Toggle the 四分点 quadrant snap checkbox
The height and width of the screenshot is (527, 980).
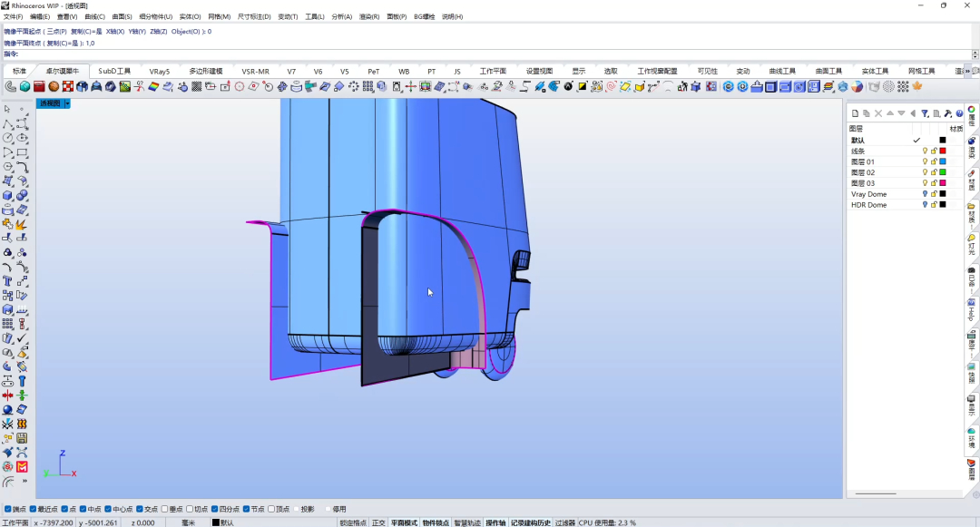click(x=215, y=509)
